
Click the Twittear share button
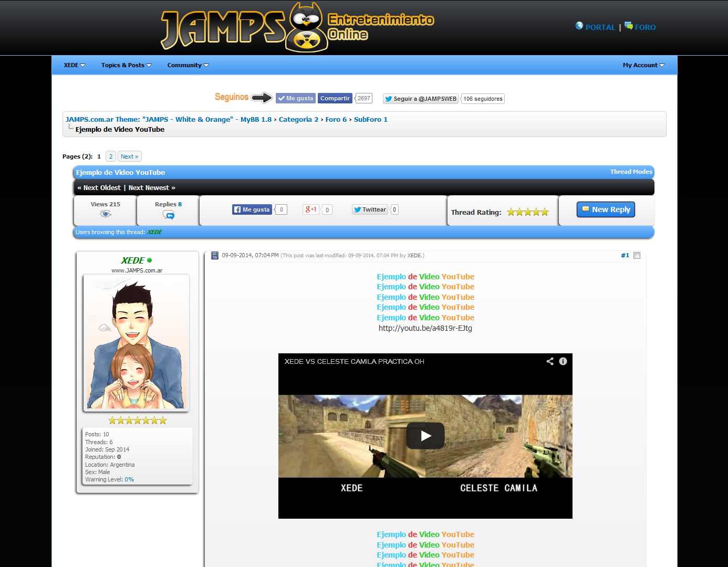pyautogui.click(x=370, y=209)
